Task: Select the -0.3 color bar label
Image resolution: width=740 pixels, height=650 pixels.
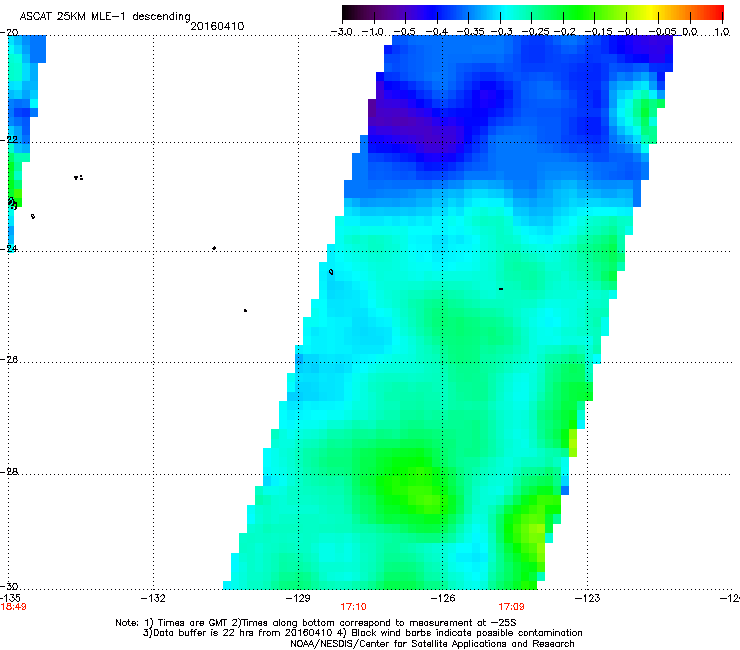Action: coord(501,32)
